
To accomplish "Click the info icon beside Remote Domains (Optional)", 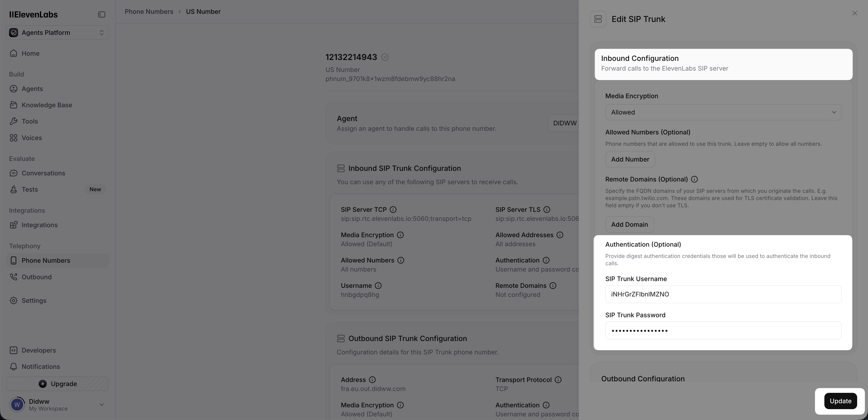I will point(694,179).
